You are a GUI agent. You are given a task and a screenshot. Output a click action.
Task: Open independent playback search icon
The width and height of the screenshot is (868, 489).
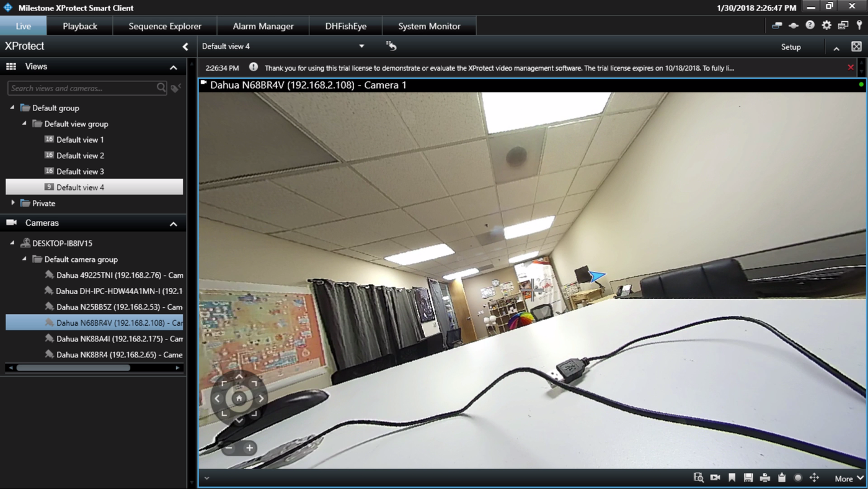click(699, 478)
